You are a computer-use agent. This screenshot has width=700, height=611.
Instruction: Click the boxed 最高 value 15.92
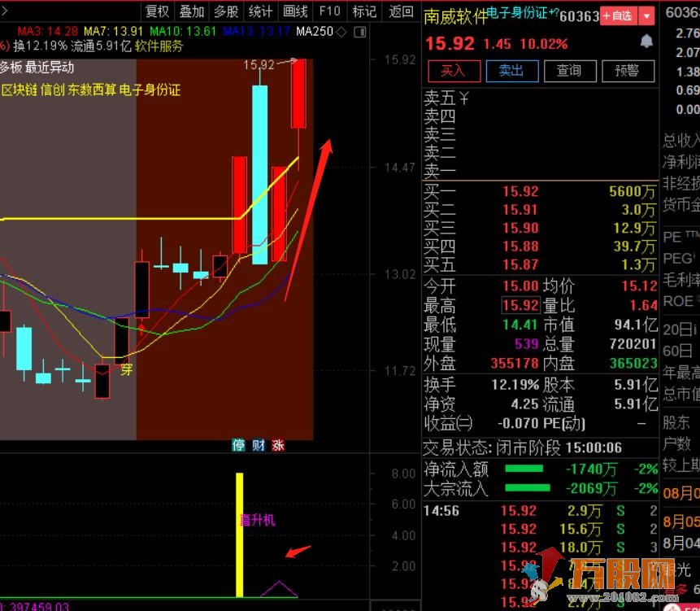tap(520, 306)
